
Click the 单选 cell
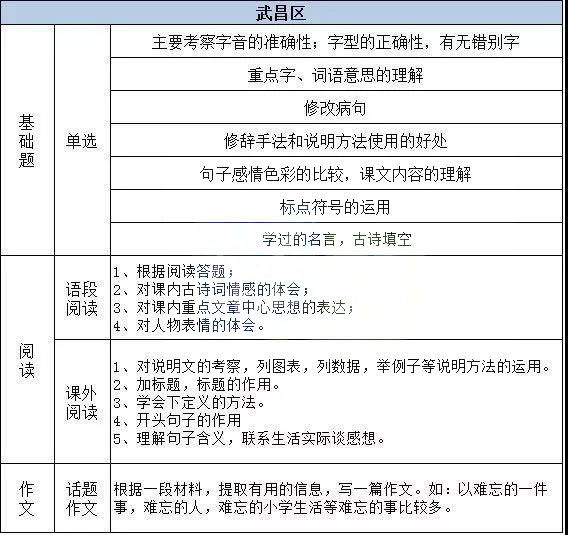[82, 140]
